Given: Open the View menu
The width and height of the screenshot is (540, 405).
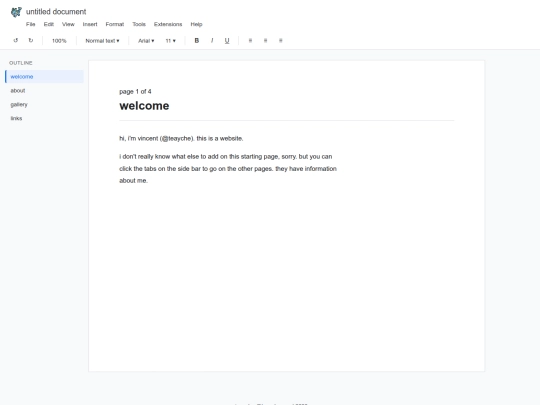Looking at the screenshot, I should click(x=68, y=24).
